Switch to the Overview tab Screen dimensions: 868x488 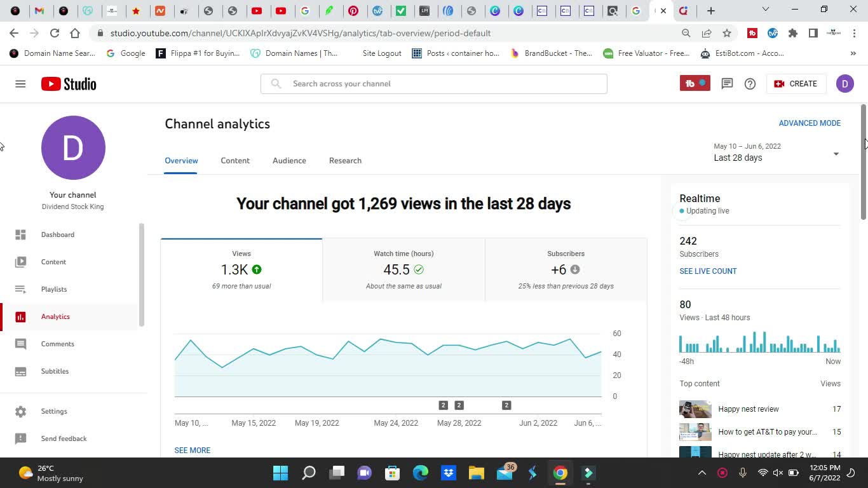click(181, 161)
